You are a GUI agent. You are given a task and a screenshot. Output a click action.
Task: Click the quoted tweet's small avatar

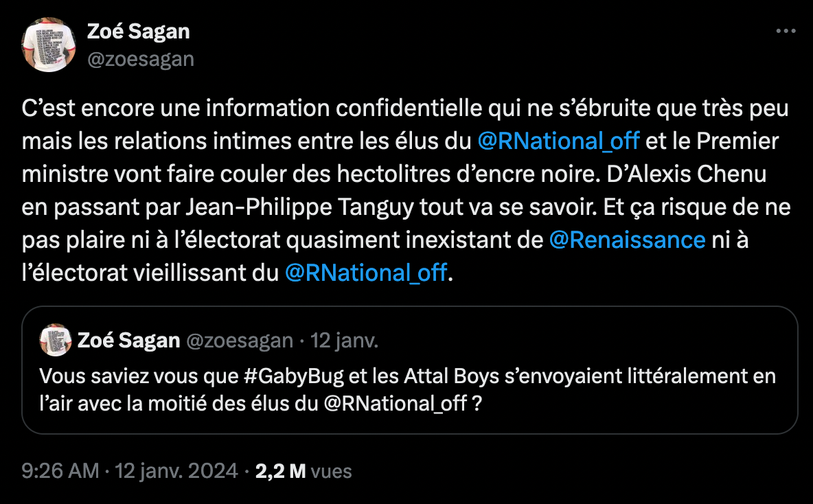click(54, 339)
